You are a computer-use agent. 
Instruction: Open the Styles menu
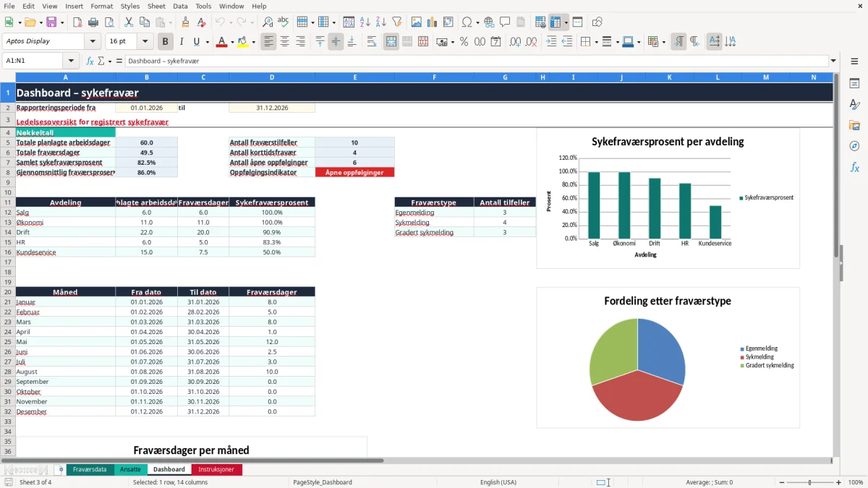(130, 6)
